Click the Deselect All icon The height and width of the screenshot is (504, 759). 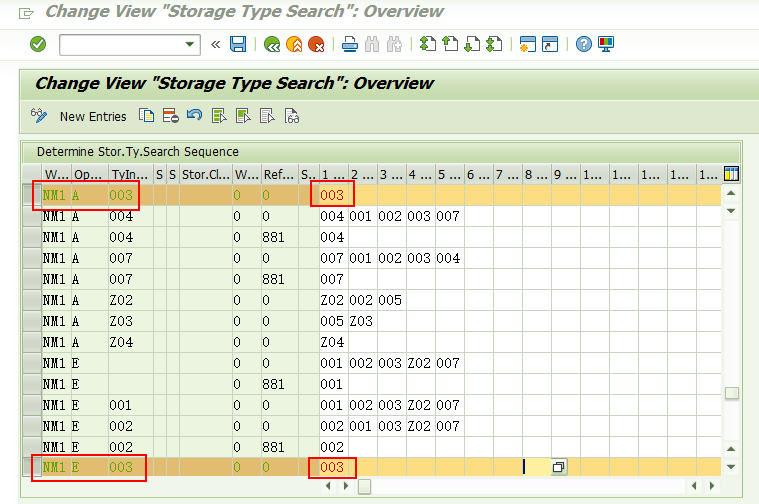(267, 116)
